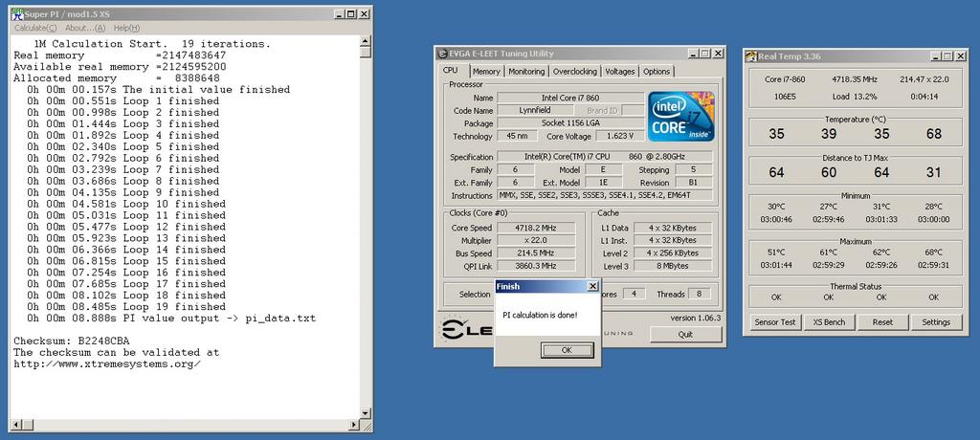Click the Threads value 8 in E-LEET
Image resolution: width=980 pixels, height=440 pixels.
pyautogui.click(x=700, y=294)
